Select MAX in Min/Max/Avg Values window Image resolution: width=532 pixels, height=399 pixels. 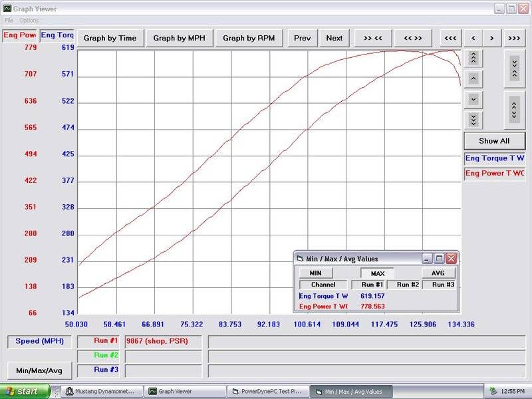(x=377, y=273)
